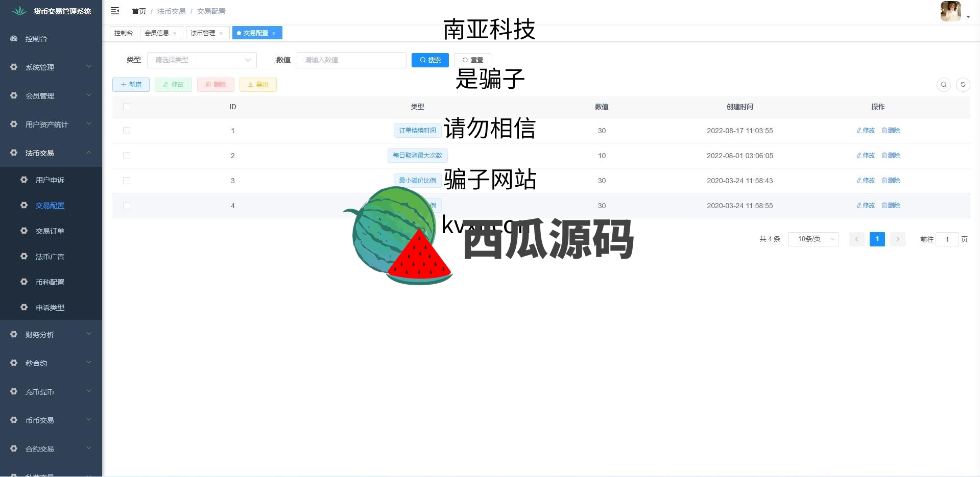Expand 币币交易 menu chevron
980x477 pixels.
pos(89,419)
